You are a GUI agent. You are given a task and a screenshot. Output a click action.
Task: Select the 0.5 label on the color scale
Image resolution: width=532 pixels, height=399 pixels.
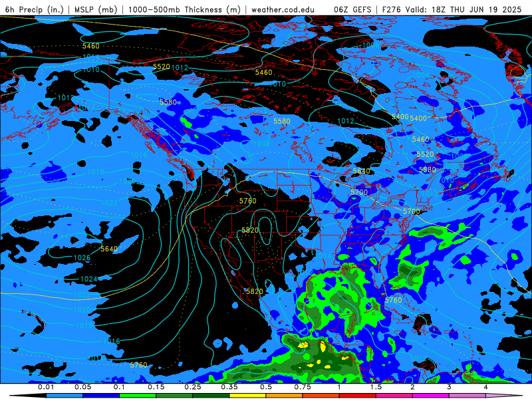(x=266, y=387)
